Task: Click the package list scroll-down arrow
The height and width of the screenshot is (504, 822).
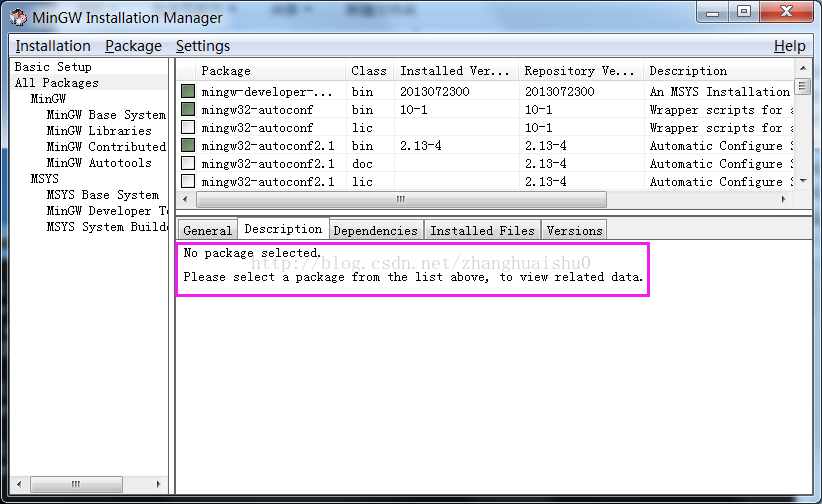Action: pyautogui.click(x=803, y=181)
